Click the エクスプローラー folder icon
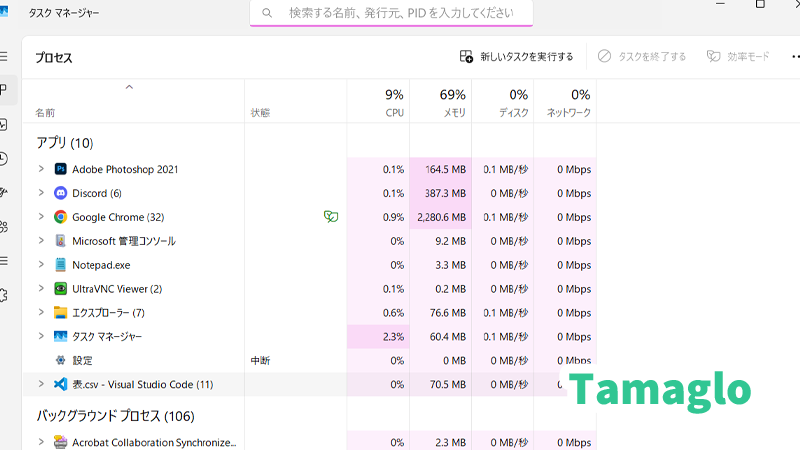800x450 pixels. [x=60, y=313]
